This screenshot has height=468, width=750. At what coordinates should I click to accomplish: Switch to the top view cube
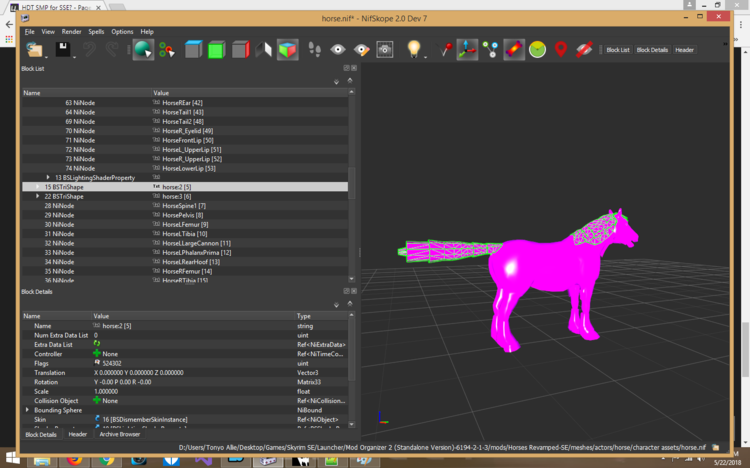[x=193, y=49]
